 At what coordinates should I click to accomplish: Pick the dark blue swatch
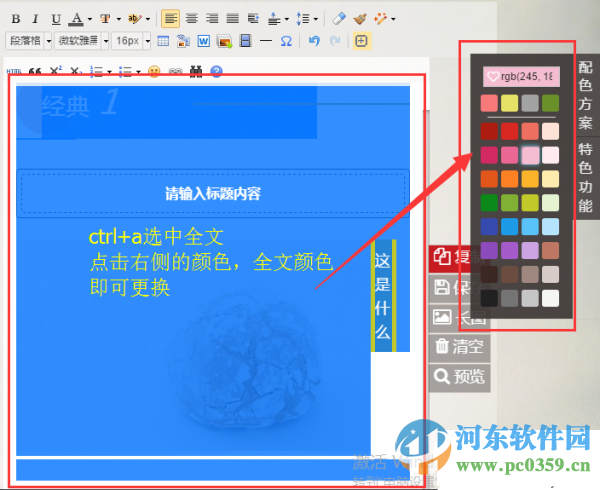489,227
